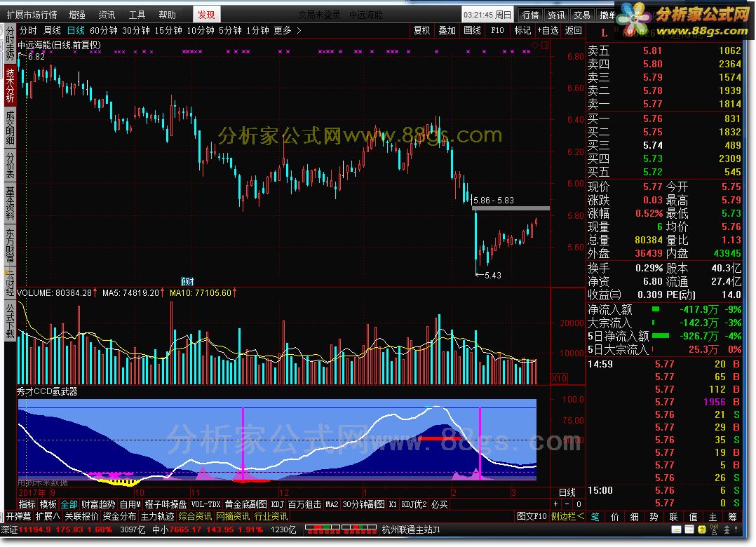Image resolution: width=756 pixels, height=547 pixels.
Task: Click the antenna signal icon in the status bar
Action: pos(715,529)
